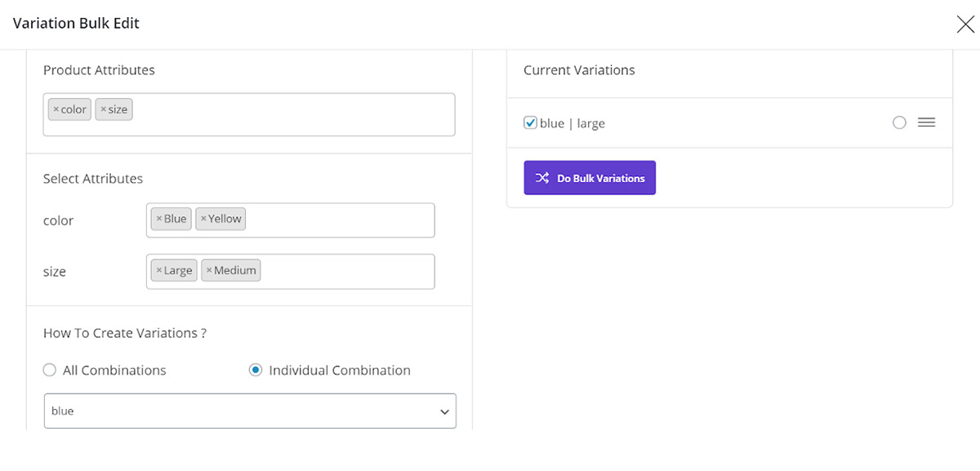Viewport: 980px width, 471px height.
Task: Click the Do Bulk Variations button
Action: [x=590, y=178]
